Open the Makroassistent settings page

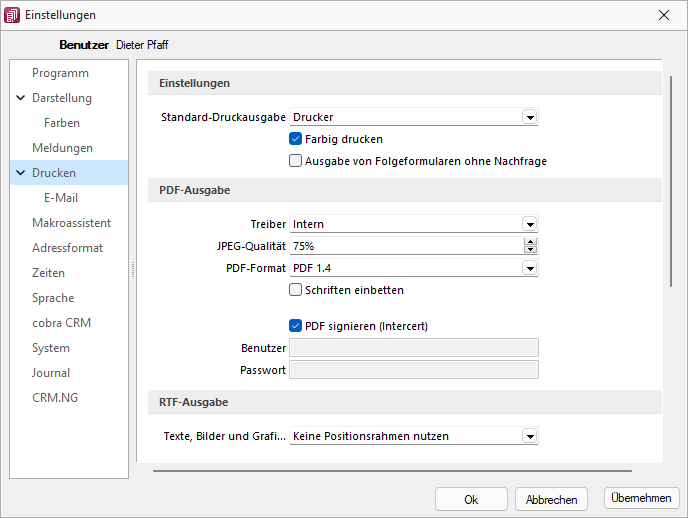pyautogui.click(x=72, y=223)
